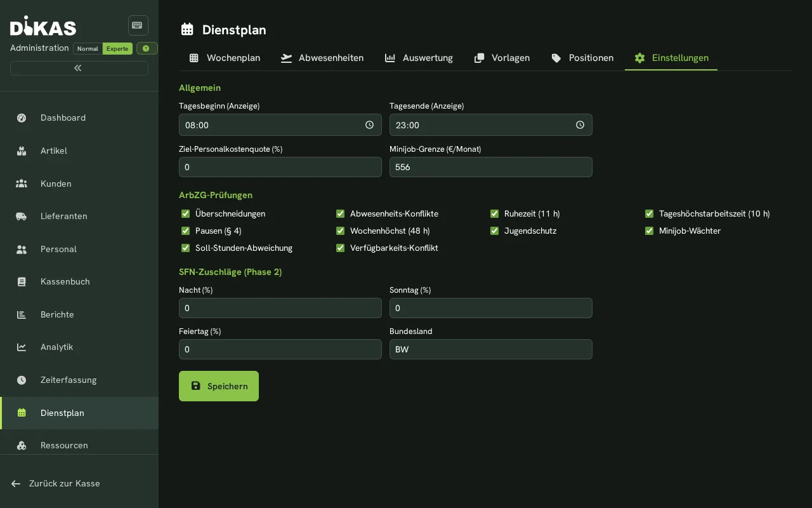812x508 pixels.
Task: Select the Einstellungen tab
Action: 671,58
